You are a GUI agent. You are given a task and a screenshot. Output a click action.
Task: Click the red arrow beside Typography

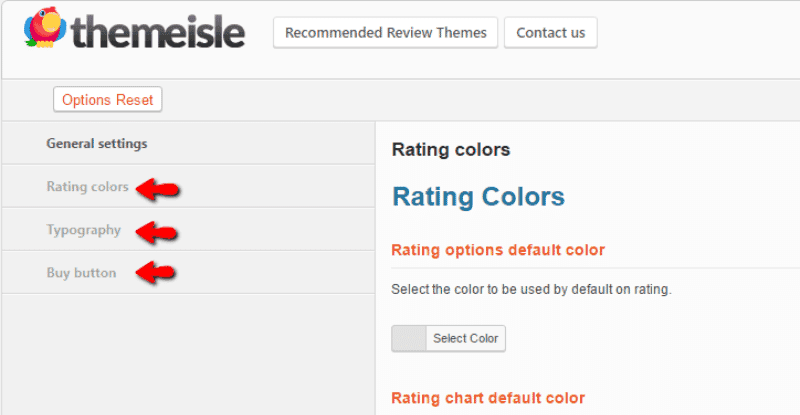[156, 231]
